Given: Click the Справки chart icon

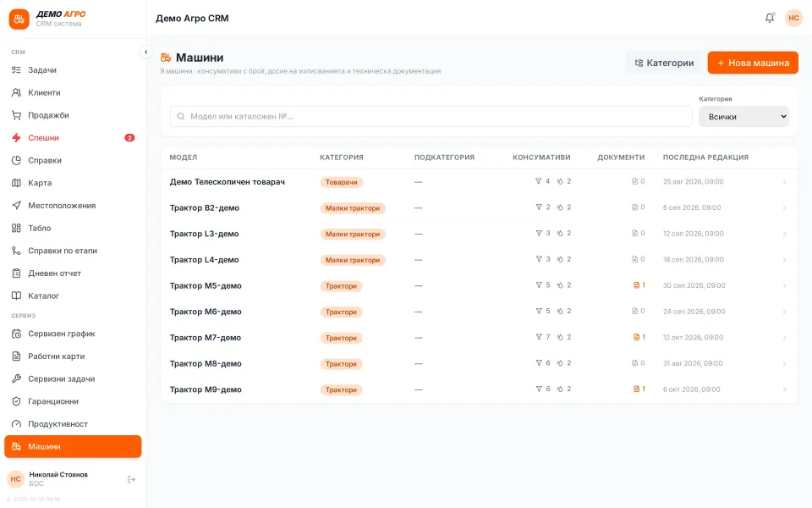Looking at the screenshot, I should point(17,160).
